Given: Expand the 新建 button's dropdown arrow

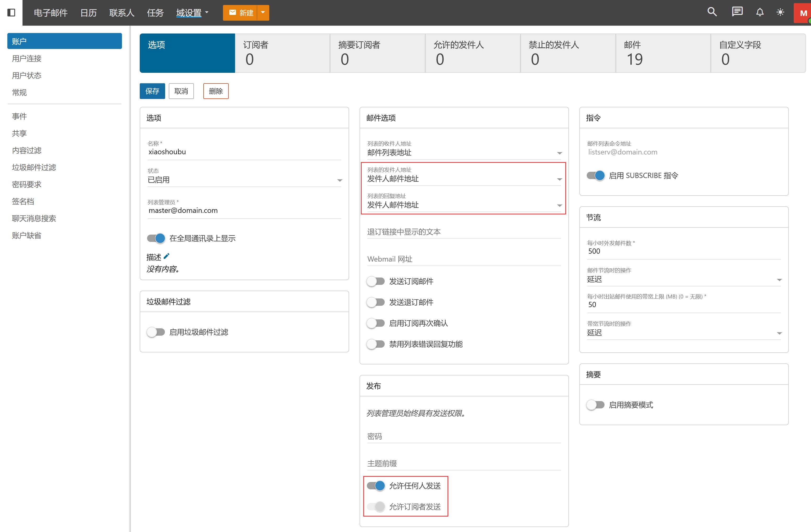Looking at the screenshot, I should [263, 13].
